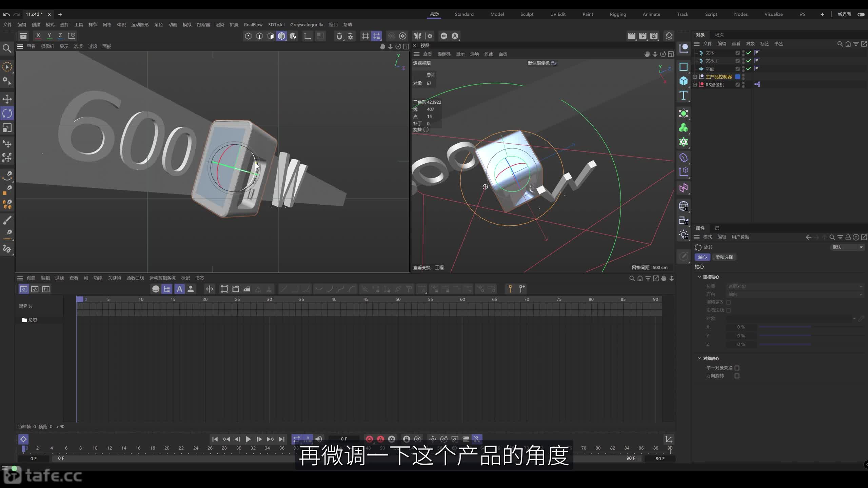868x488 pixels.
Task: Jump to the end of animation
Action: 282,439
